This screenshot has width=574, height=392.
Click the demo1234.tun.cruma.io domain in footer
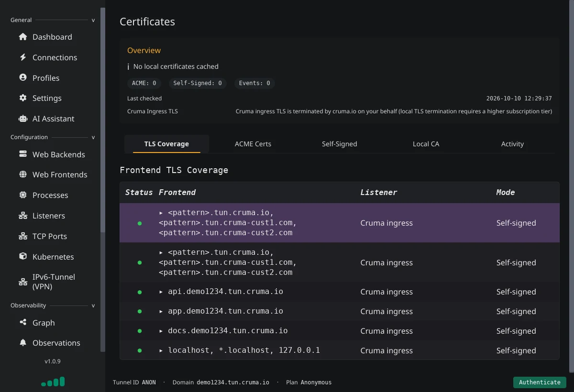233,382
